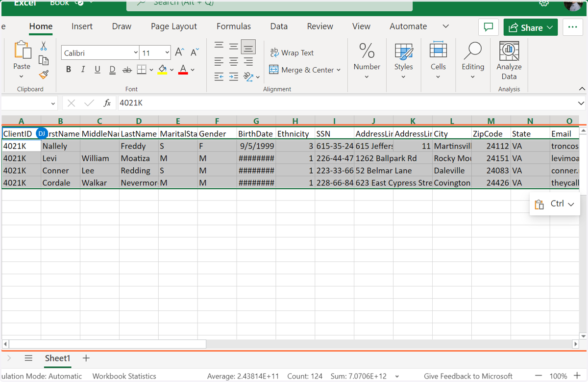The image size is (588, 382).
Task: Open the Cells options icon
Action: click(438, 51)
